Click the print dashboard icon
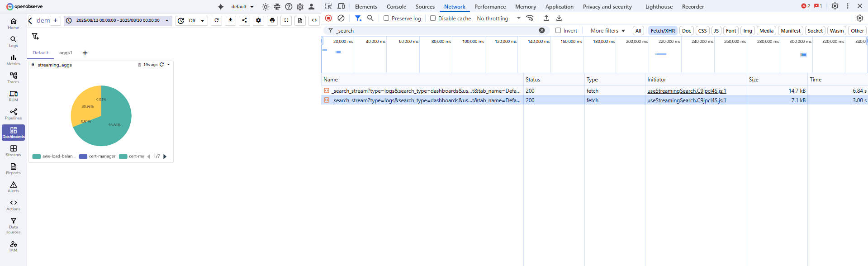The height and width of the screenshot is (266, 868). point(272,20)
